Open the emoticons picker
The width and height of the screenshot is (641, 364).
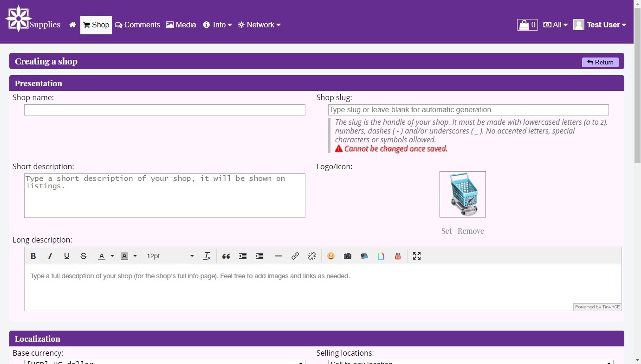point(331,256)
